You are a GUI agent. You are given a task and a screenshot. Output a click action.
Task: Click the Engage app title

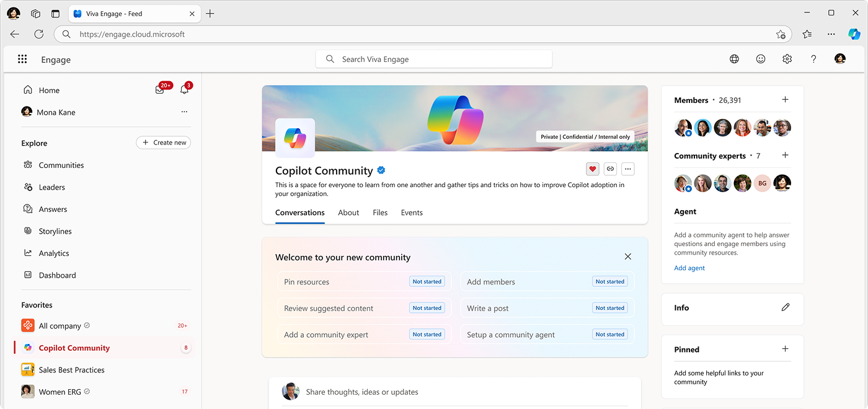(56, 59)
